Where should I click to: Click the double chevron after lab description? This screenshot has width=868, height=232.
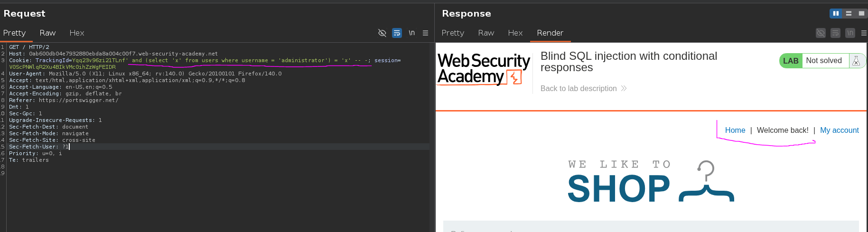pos(624,88)
